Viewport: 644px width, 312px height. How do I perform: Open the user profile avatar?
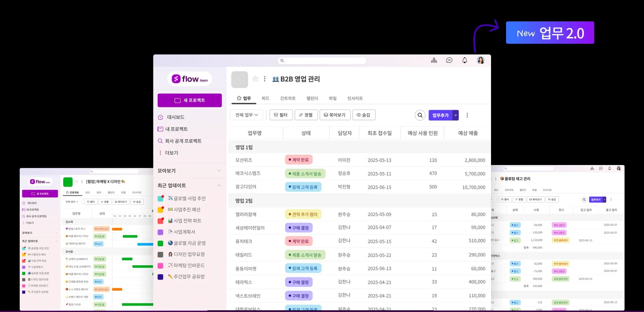(480, 60)
